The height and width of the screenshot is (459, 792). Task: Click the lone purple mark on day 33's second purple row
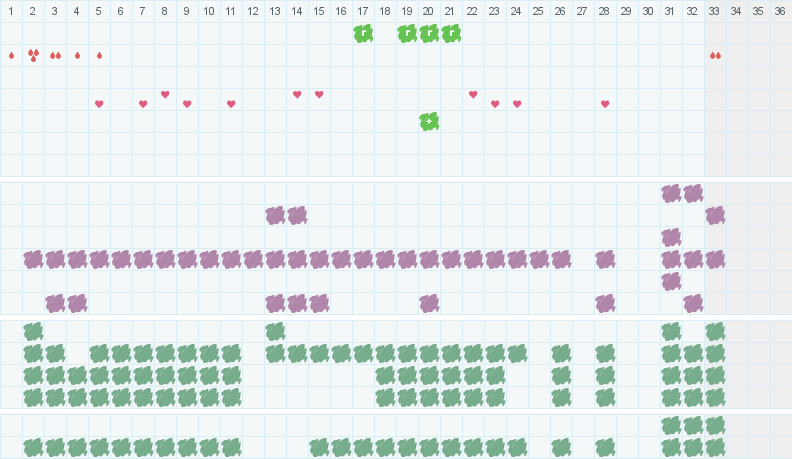(715, 215)
